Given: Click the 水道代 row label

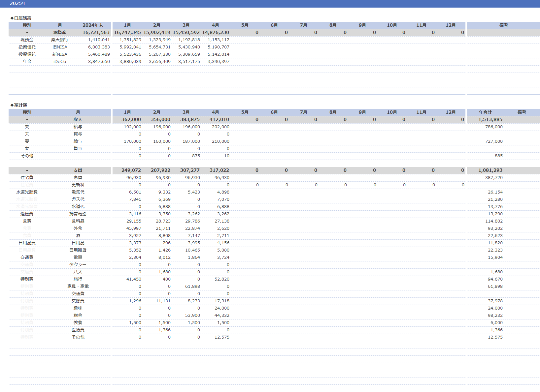Looking at the screenshot, I should (x=78, y=207).
